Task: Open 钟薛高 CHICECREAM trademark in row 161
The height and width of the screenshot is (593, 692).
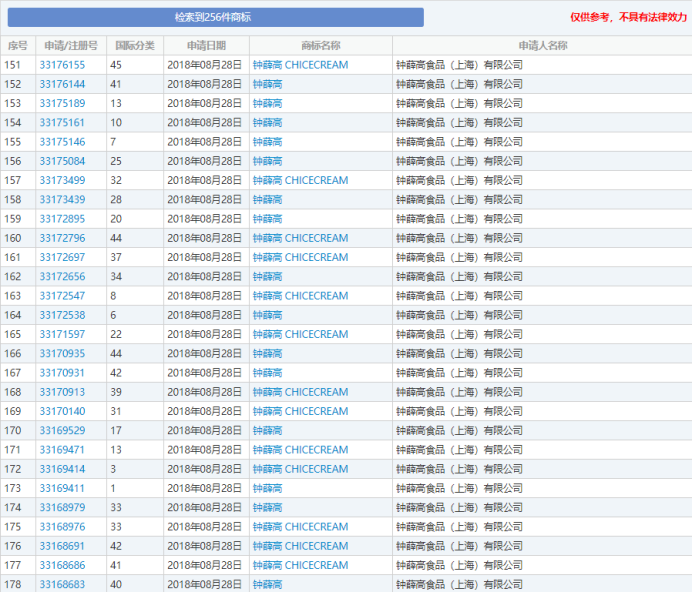Action: (x=301, y=257)
